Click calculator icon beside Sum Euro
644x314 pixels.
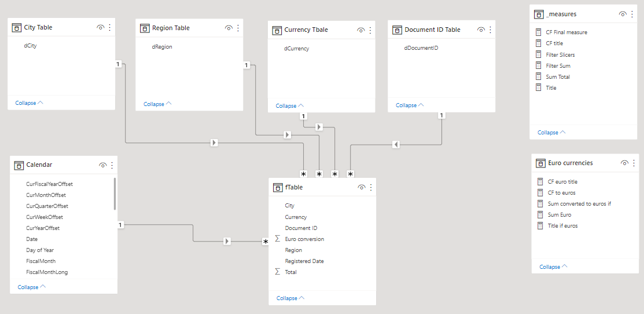540,214
